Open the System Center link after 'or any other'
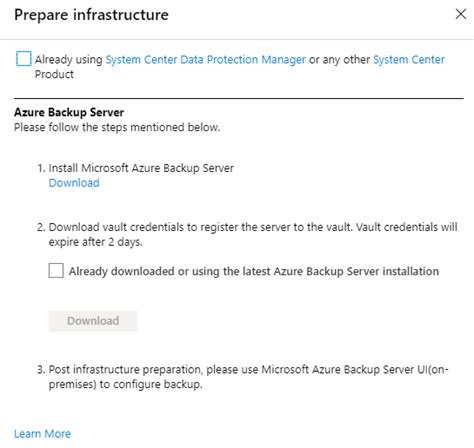Image resolution: width=474 pixels, height=448 pixels. click(409, 60)
